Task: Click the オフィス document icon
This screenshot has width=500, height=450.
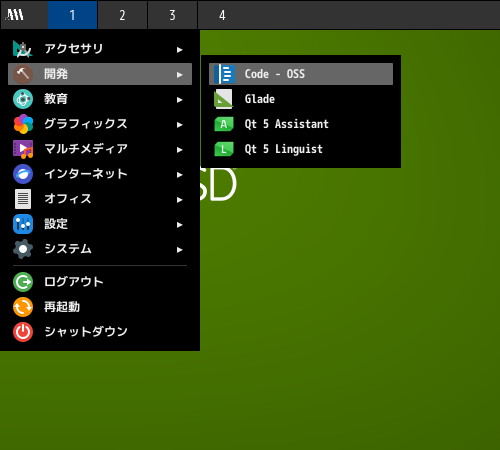Action: pyautogui.click(x=23, y=199)
